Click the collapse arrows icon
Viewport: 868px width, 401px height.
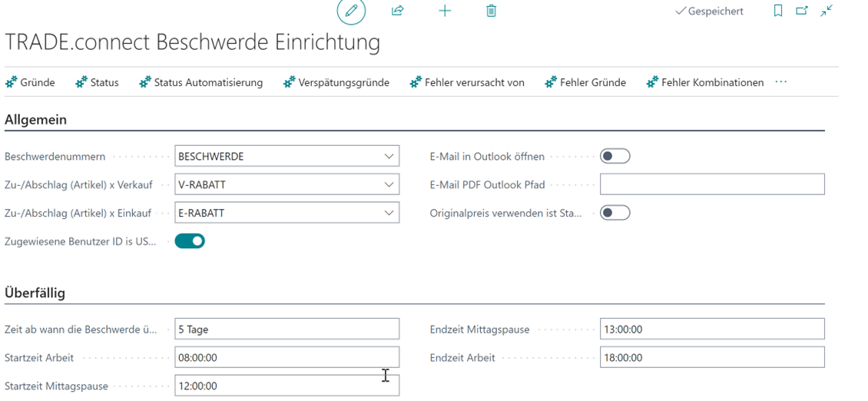(827, 11)
